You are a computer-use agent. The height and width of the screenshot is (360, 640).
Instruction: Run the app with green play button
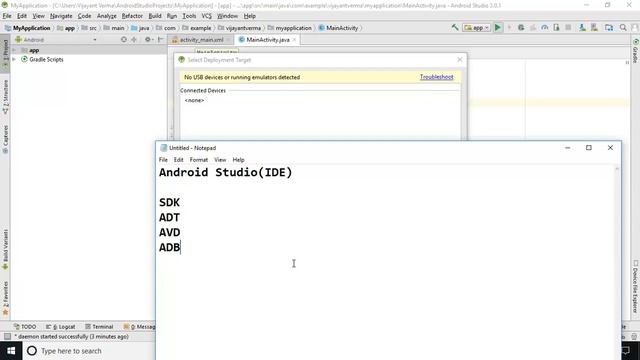(498, 28)
